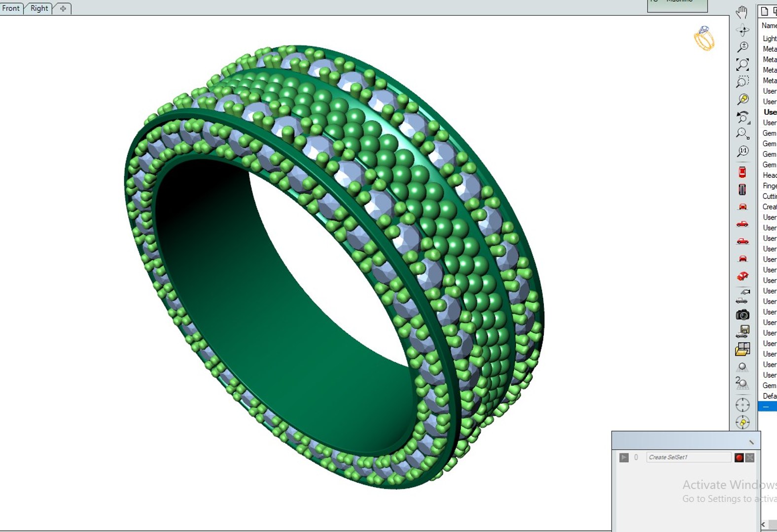Select the Zoom Window tool

tap(742, 82)
